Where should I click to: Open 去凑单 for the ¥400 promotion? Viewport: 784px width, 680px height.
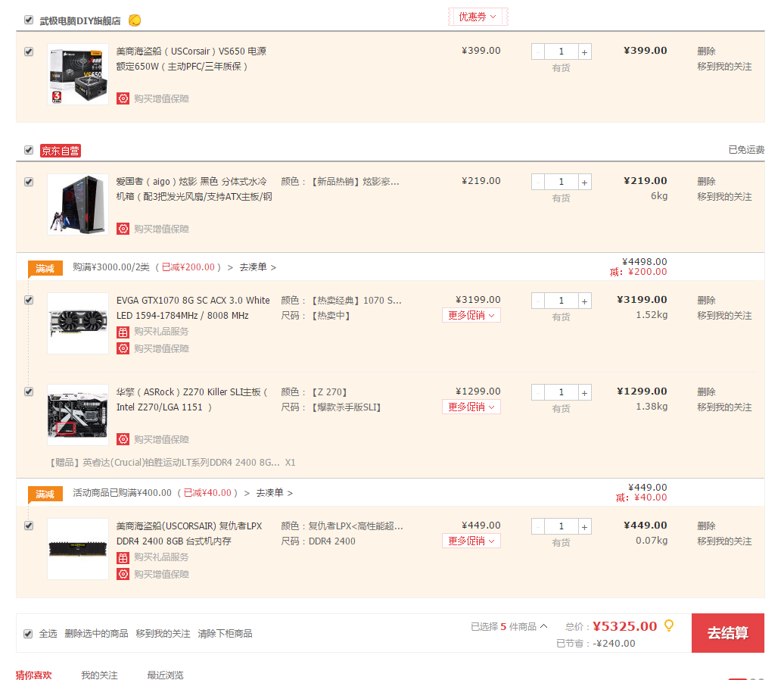coord(275,493)
